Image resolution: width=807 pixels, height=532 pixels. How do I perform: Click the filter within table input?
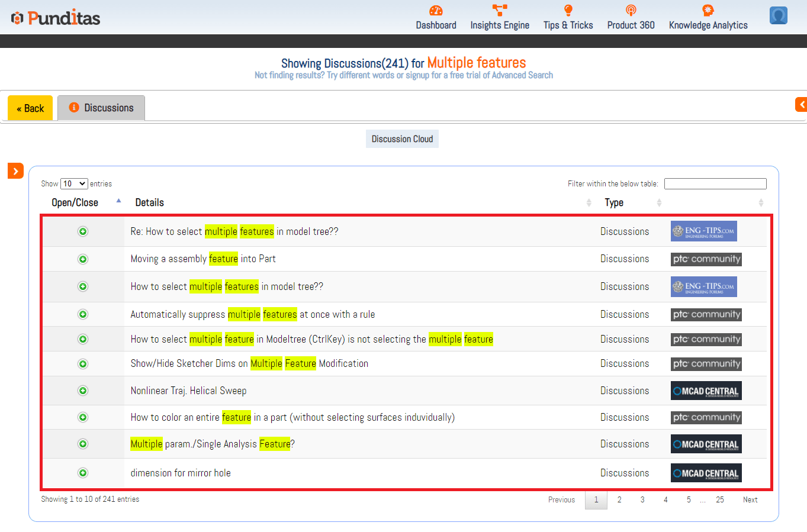click(x=715, y=184)
